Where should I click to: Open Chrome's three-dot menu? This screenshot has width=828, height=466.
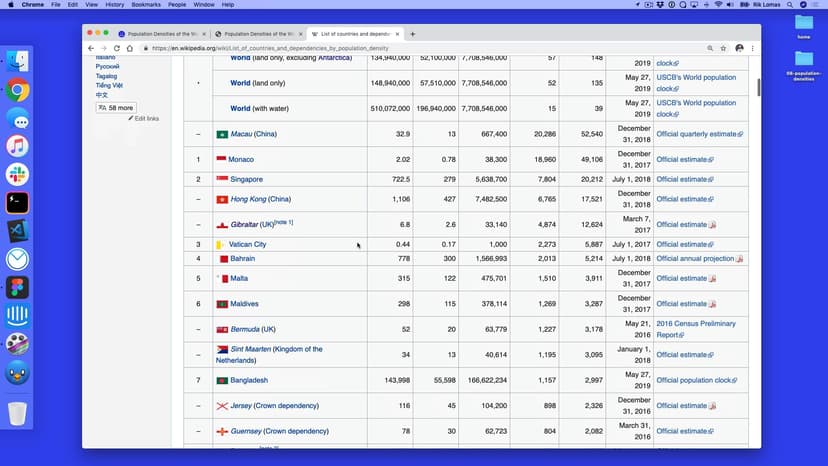[753, 48]
